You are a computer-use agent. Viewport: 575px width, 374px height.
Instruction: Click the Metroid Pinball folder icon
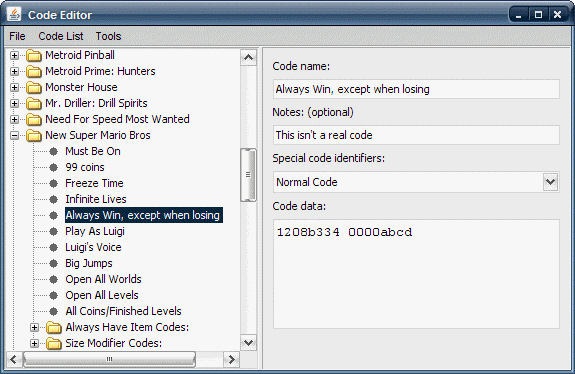point(34,55)
